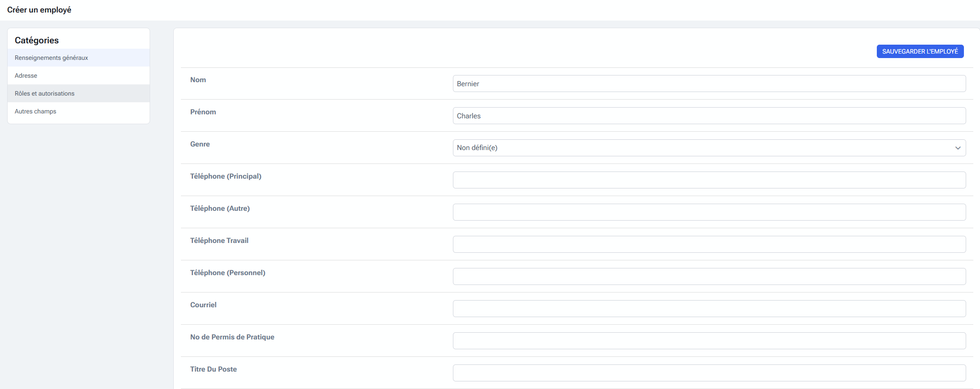Open the Autres champs category

click(35, 111)
